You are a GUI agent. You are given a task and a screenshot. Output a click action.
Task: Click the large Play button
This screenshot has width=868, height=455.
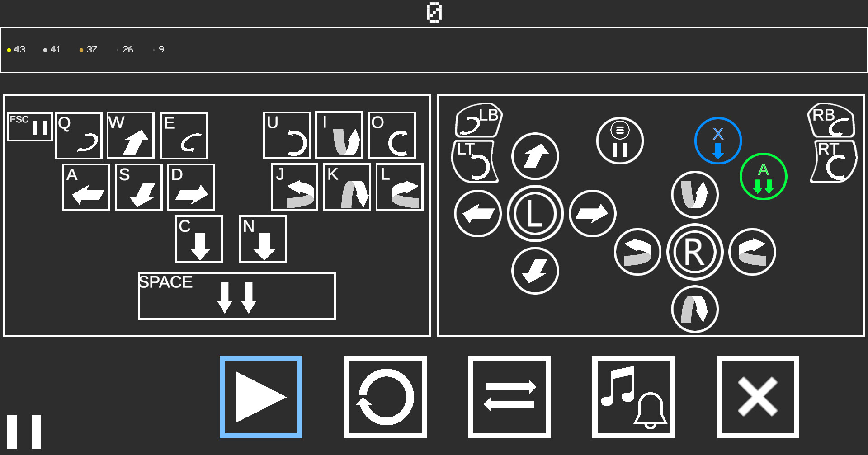261,397
